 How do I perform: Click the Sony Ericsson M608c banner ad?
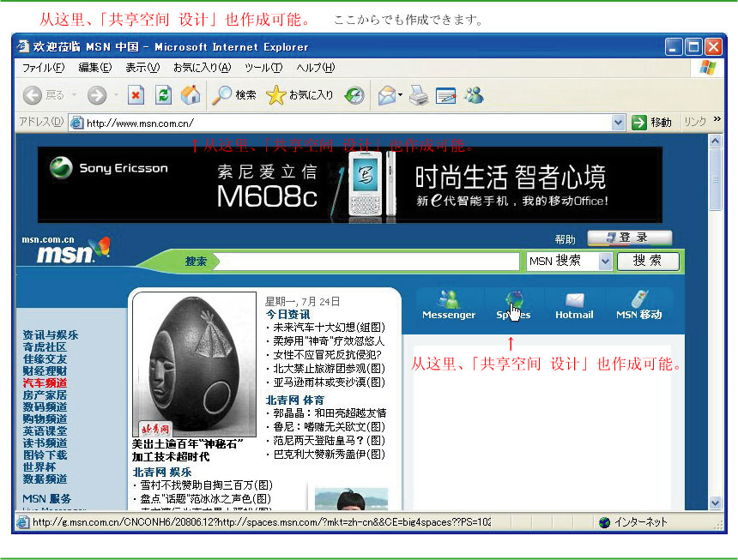350,184
